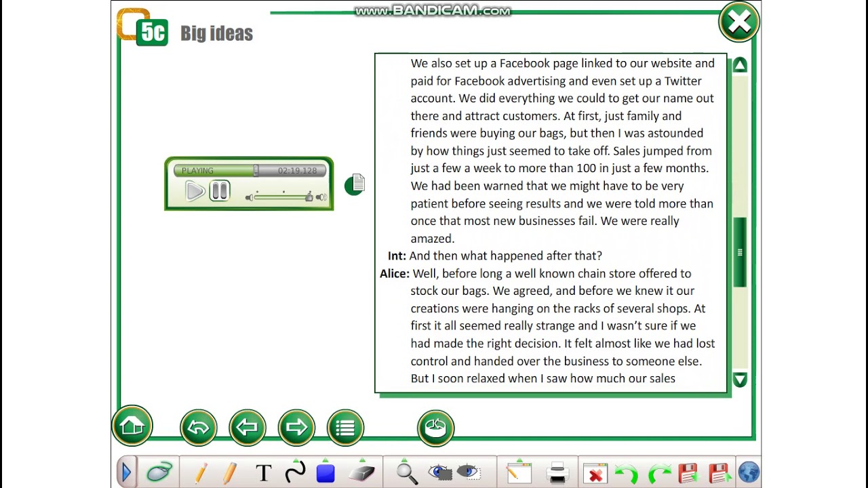The width and height of the screenshot is (868, 488).
Task: Go to previous page with left arrow
Action: (x=248, y=428)
